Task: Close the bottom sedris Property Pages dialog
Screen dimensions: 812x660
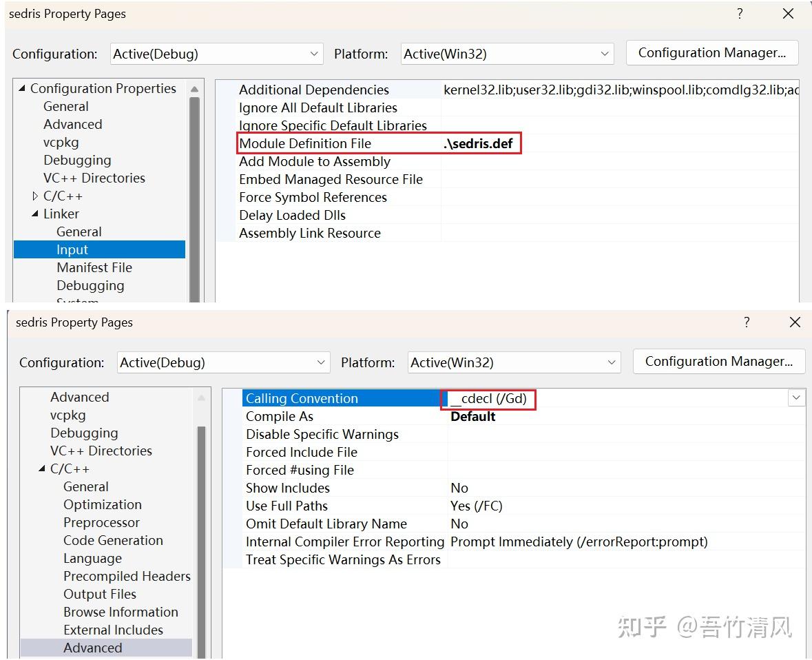Action: pyautogui.click(x=795, y=322)
